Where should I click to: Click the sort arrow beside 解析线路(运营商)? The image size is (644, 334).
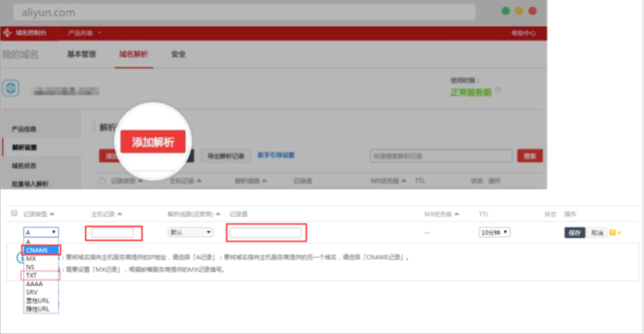click(x=218, y=214)
